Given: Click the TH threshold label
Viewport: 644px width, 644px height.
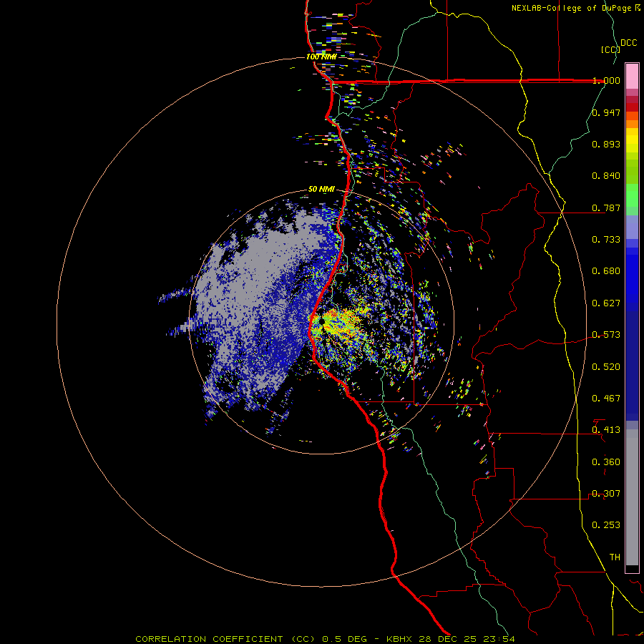Looking at the screenshot, I should tap(615, 557).
